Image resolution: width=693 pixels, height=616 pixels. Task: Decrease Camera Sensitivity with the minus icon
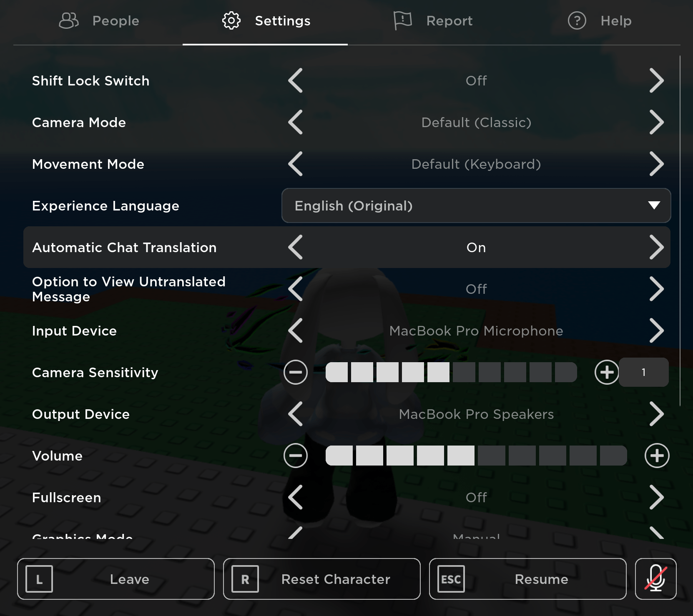pos(296,372)
